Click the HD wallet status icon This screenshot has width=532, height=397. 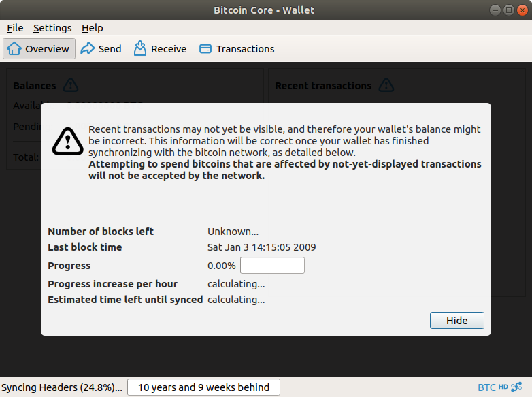503,387
